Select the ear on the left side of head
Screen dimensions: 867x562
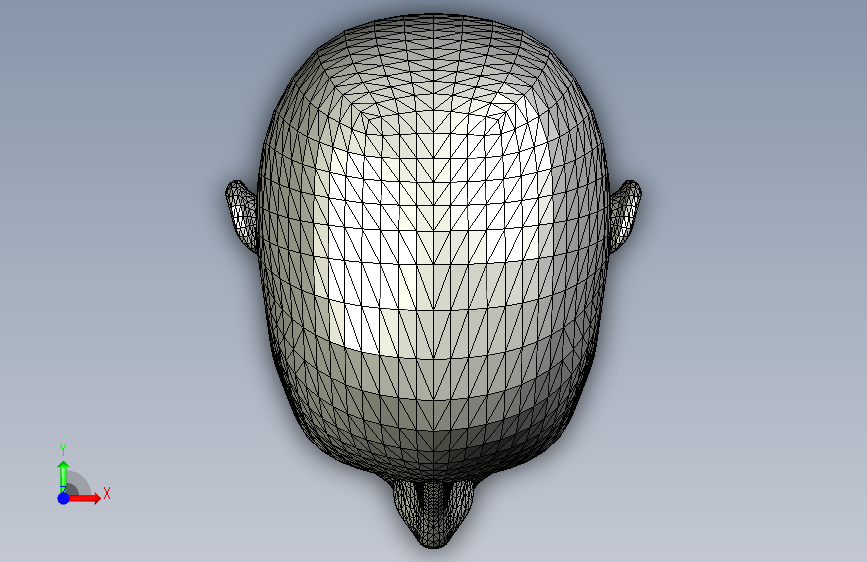242,215
